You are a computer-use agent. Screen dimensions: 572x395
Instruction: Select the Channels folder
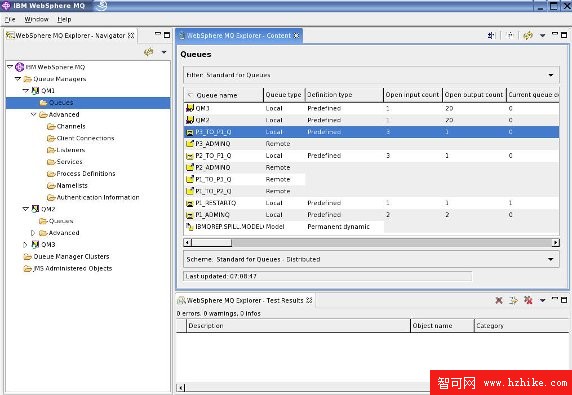pos(66,126)
